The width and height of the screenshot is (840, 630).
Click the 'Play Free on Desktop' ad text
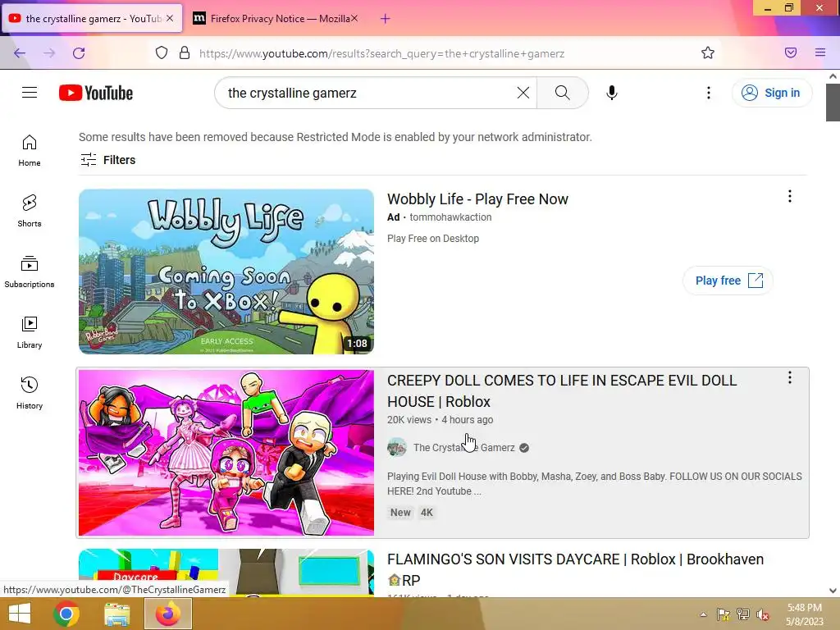click(433, 239)
